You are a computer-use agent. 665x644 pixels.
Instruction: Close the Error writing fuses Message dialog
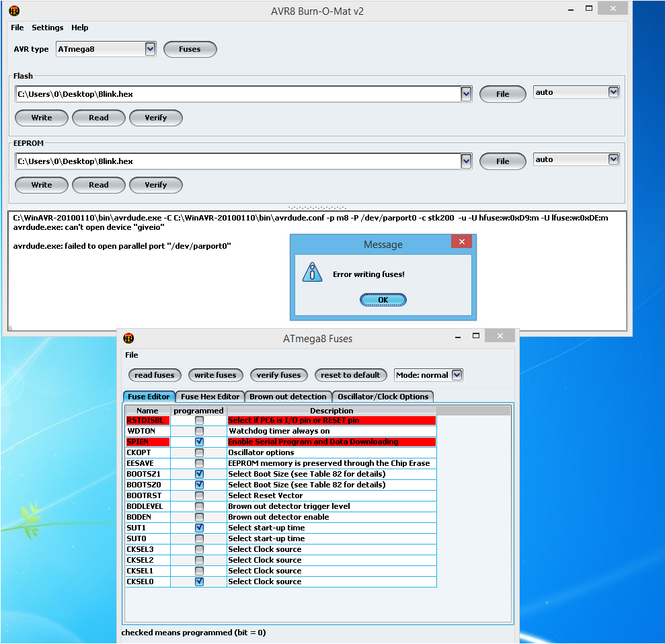tap(462, 241)
